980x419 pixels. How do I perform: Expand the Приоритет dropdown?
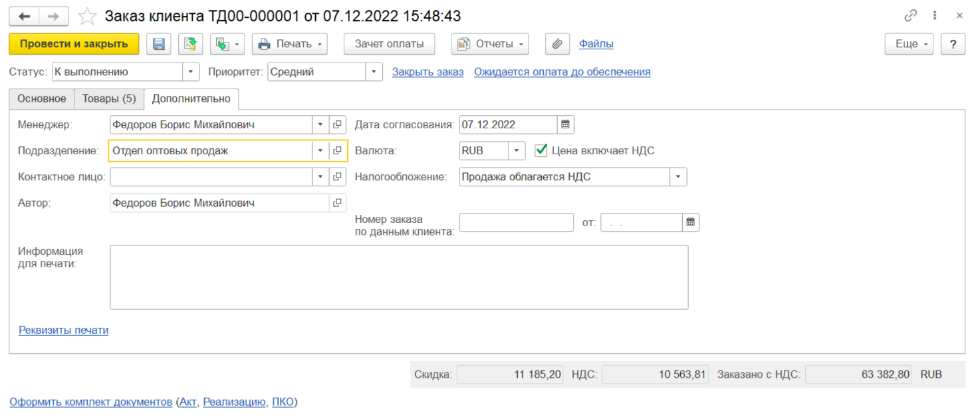coord(374,72)
